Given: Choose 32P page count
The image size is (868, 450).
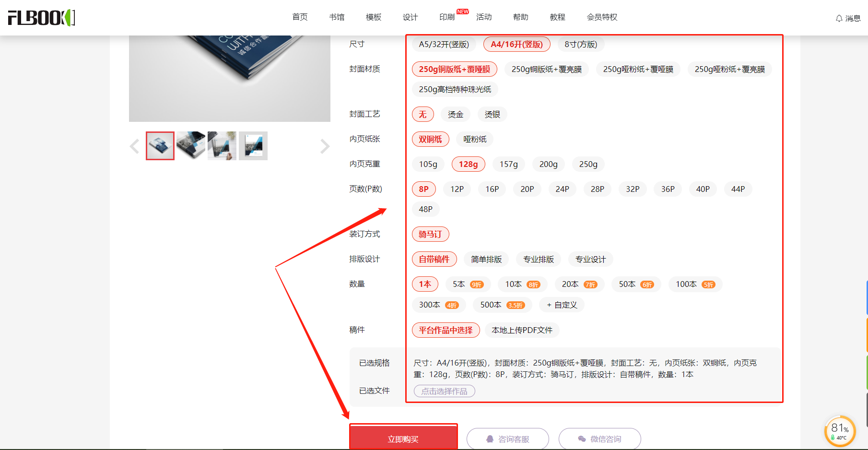Looking at the screenshot, I should point(633,189).
